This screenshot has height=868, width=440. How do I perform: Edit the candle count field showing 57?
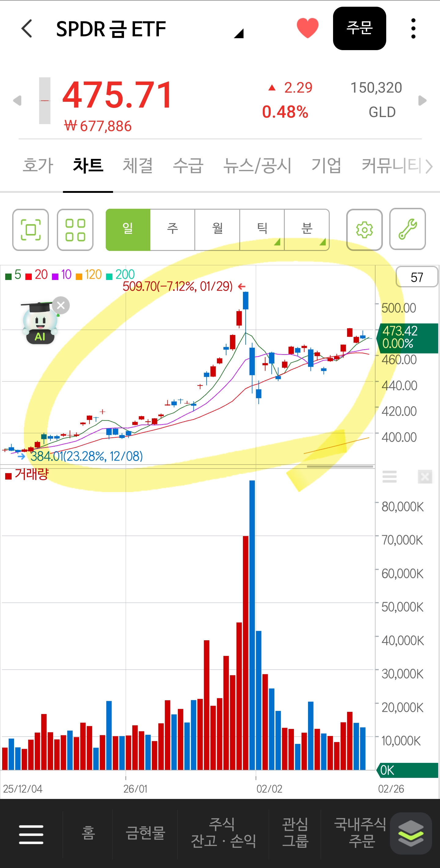(416, 277)
